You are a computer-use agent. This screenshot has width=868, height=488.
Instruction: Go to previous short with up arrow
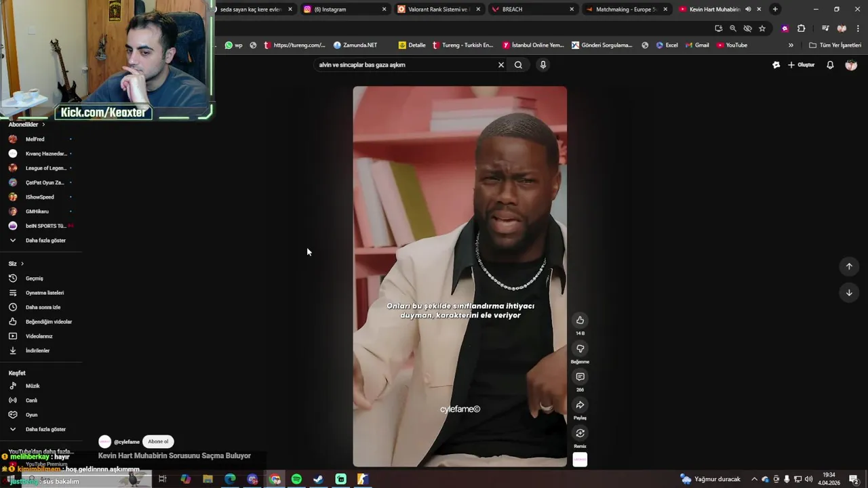click(849, 266)
